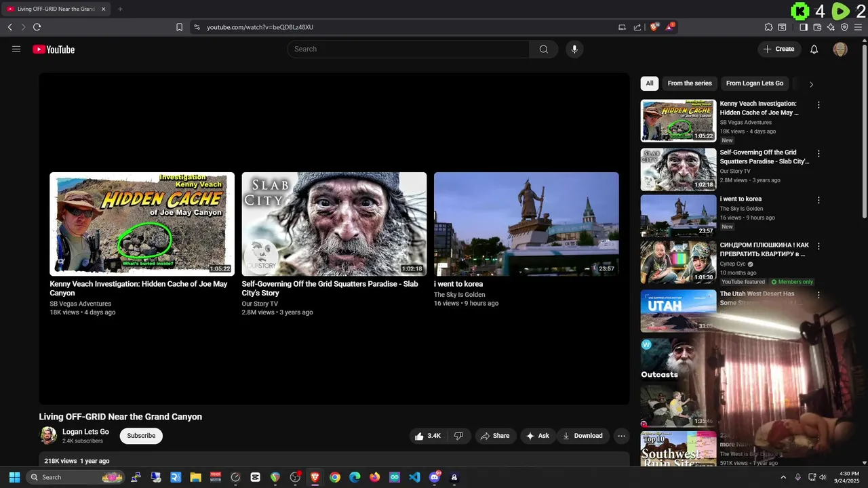Open UTAH West Desert sidebar thumbnail
This screenshot has height=488, width=868.
(x=678, y=311)
